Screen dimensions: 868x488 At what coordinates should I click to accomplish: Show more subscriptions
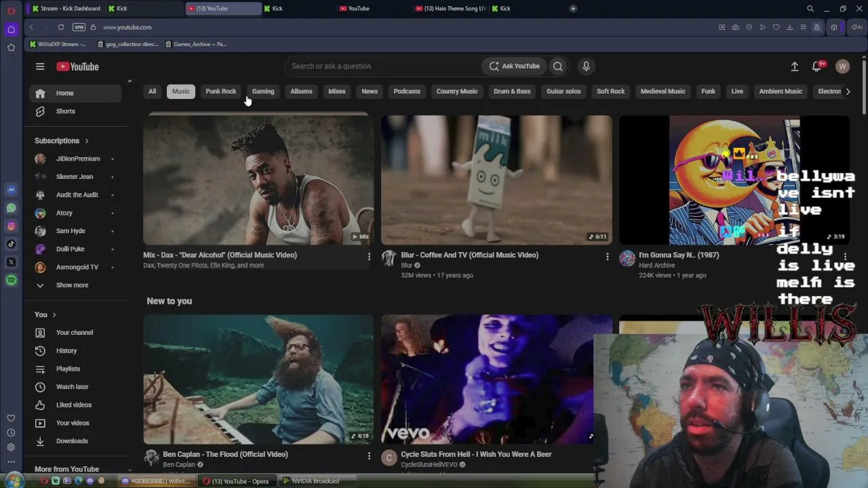click(72, 285)
